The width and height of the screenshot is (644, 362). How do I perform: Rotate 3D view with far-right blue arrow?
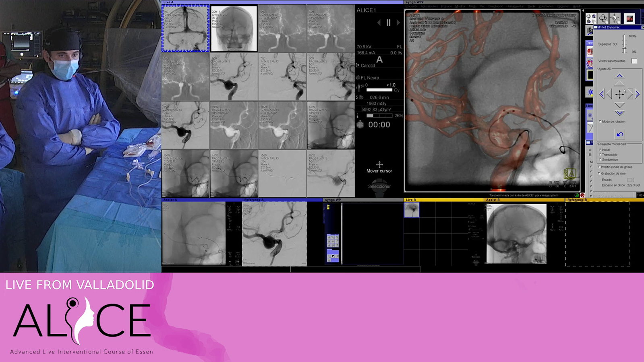coord(638,94)
